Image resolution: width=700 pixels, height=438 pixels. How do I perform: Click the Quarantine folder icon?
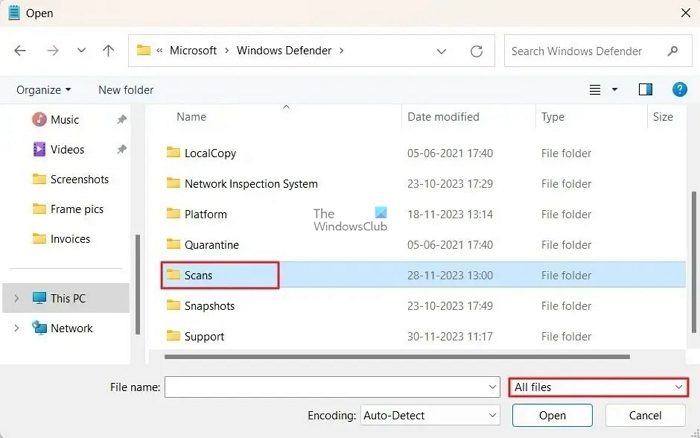coord(173,244)
